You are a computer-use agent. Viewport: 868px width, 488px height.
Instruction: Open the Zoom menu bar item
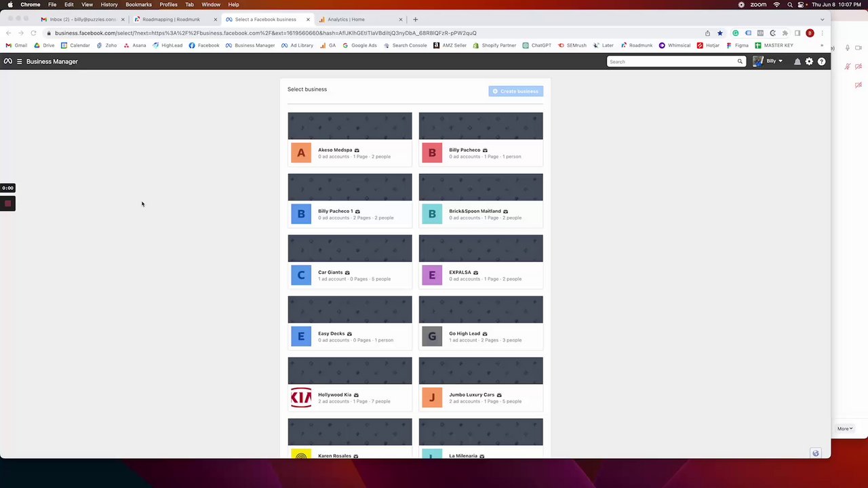tap(758, 5)
